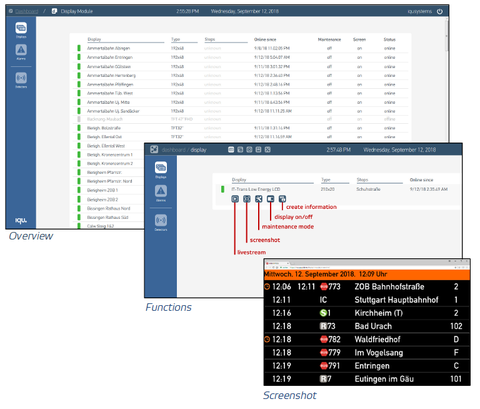Image resolution: width=480 pixels, height=409 pixels.
Task: Sort the Overview table by Type column header
Action: [x=176, y=39]
